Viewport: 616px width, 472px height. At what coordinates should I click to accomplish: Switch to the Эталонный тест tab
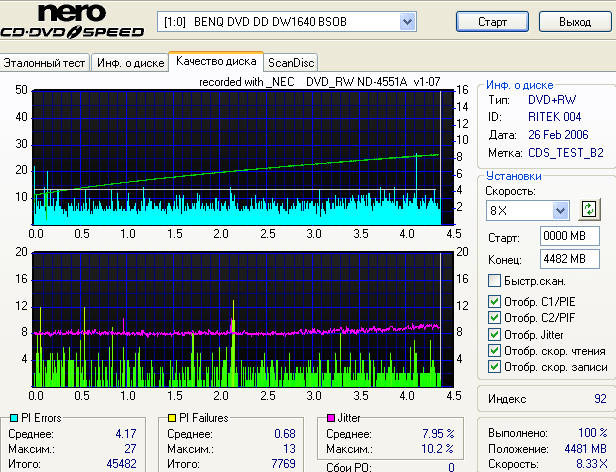(x=44, y=63)
